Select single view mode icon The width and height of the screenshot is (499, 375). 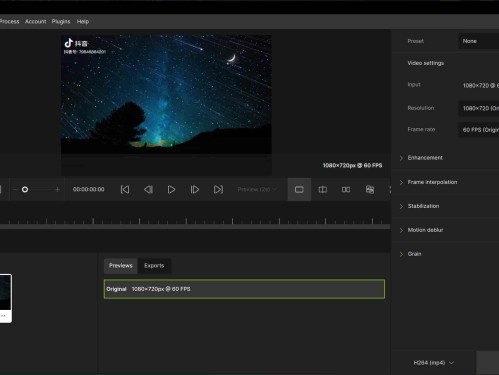pos(299,189)
